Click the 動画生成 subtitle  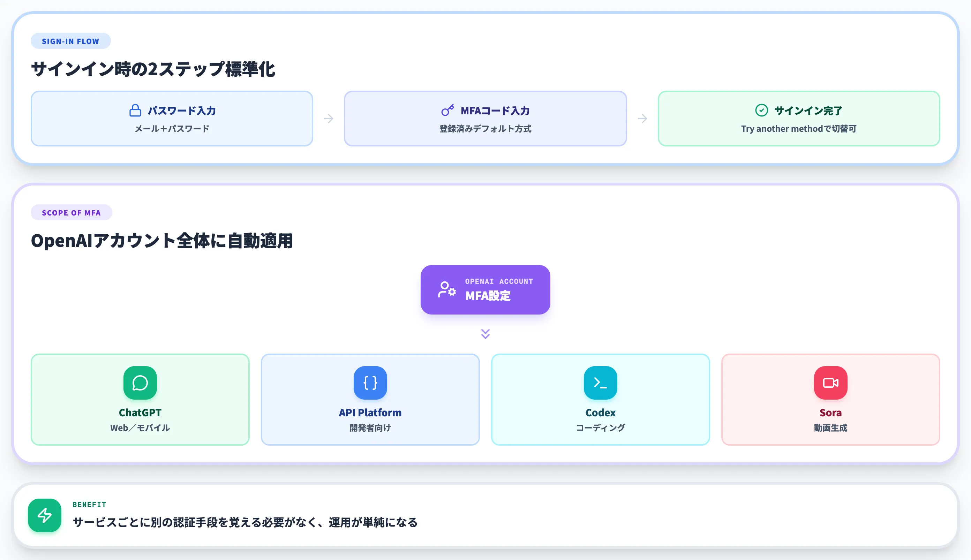pyautogui.click(x=830, y=428)
